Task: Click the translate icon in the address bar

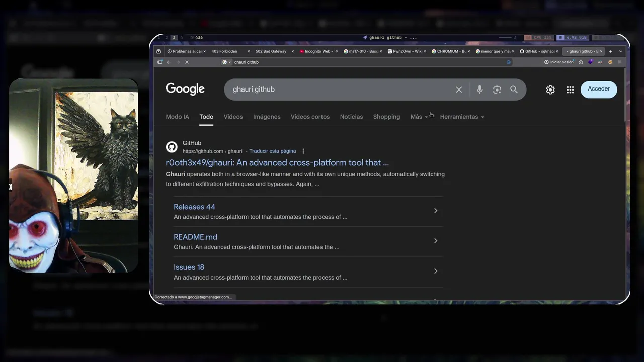Action: (509, 62)
